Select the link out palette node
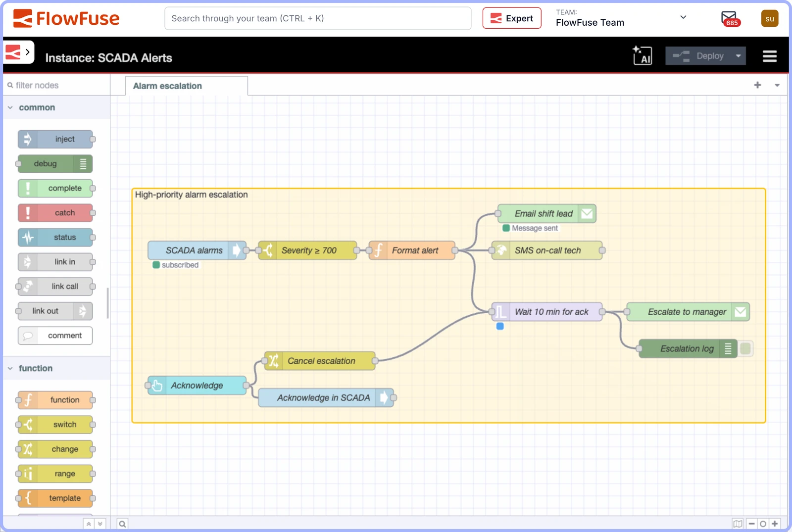 point(55,311)
